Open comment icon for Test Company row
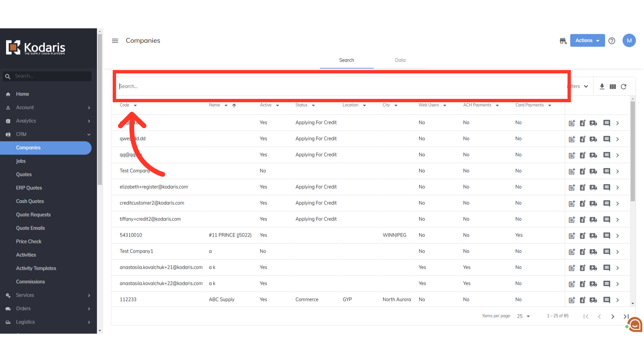The height and width of the screenshot is (362, 644). 606,171
